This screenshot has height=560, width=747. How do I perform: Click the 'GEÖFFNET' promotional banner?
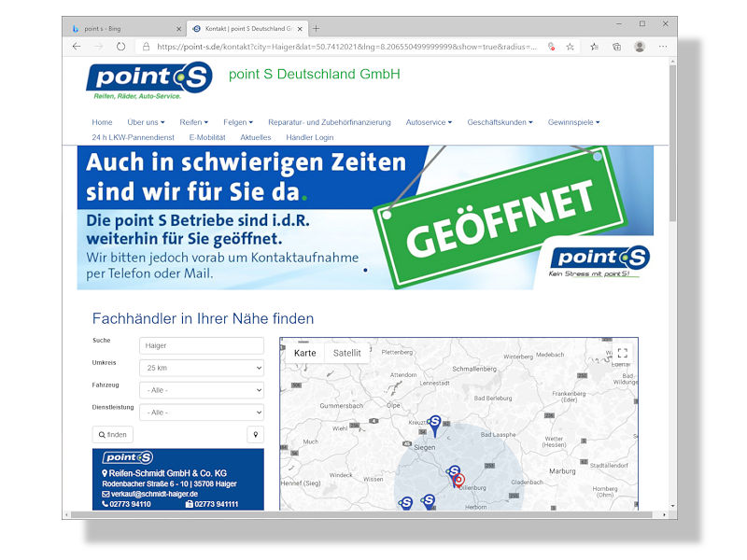[x=365, y=217]
